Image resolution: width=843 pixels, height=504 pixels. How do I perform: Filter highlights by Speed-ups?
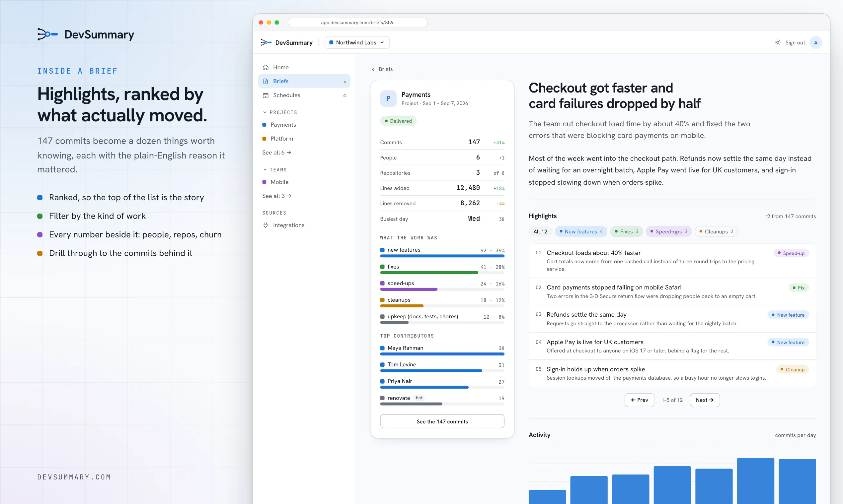tap(668, 232)
